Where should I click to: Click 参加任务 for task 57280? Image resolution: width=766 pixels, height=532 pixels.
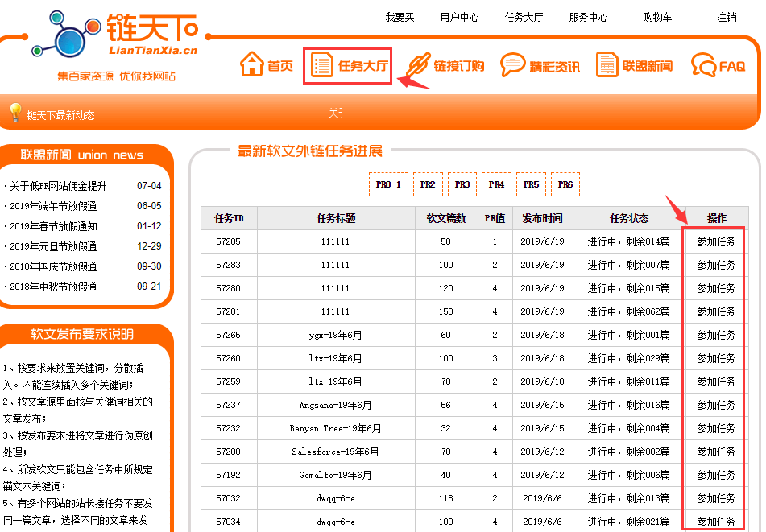tap(716, 288)
